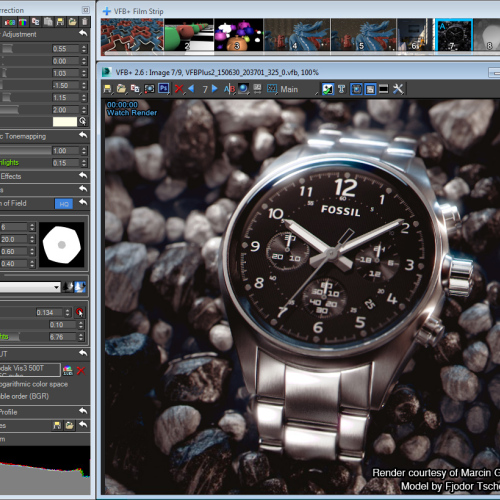Open an image using the toolbar folder icon
The height and width of the screenshot is (500, 500).
pyautogui.click(x=121, y=89)
